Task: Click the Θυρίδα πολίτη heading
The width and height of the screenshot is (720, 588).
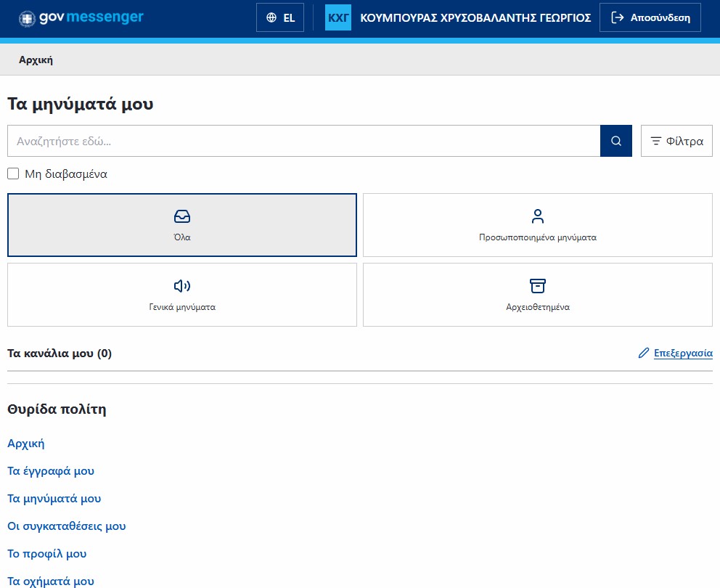Action: tap(57, 409)
